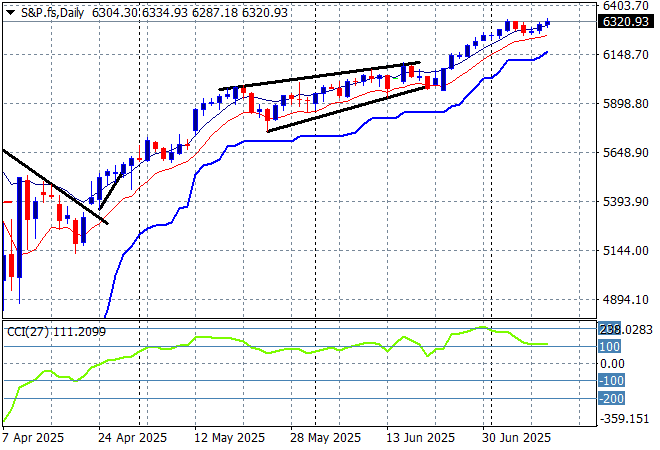Click the 30 Jun 2025 date label
The width and height of the screenshot is (660, 450).
point(516,438)
